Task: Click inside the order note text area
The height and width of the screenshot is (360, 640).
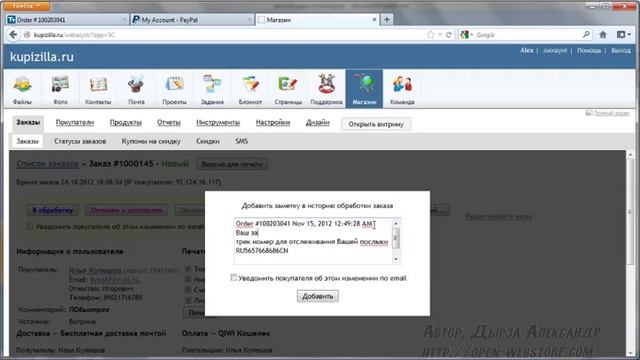Action: click(x=313, y=241)
